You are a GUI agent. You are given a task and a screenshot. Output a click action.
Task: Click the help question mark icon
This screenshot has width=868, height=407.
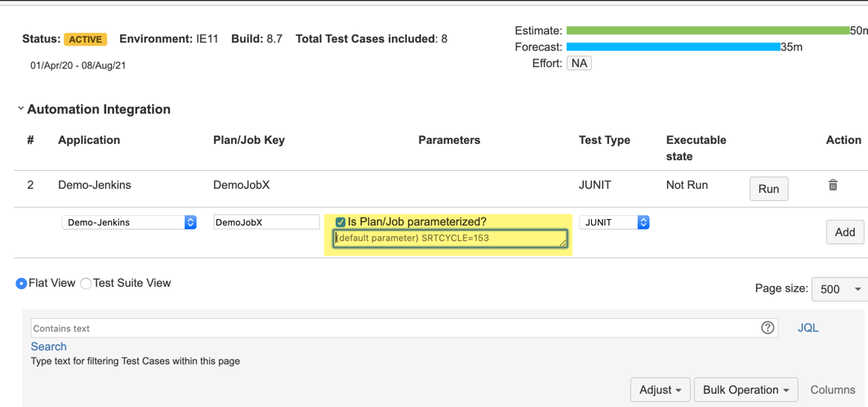[768, 328]
